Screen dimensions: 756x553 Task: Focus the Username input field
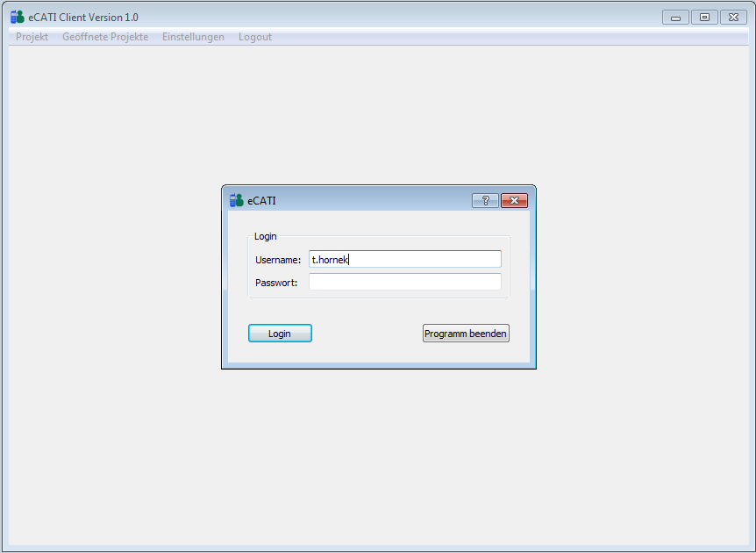(404, 259)
